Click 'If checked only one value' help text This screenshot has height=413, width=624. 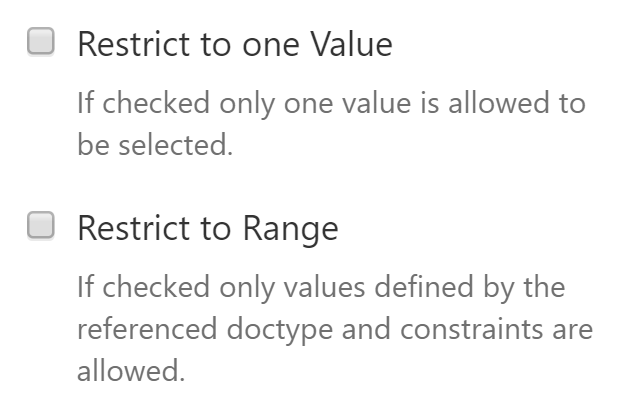point(240,103)
